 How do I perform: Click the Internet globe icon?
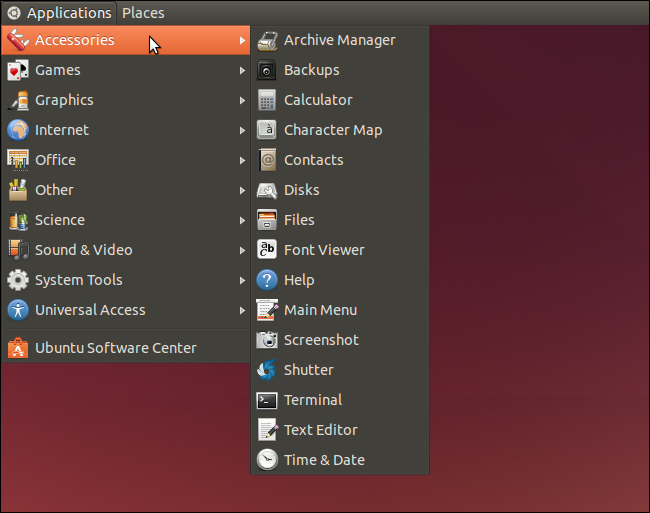tap(18, 130)
